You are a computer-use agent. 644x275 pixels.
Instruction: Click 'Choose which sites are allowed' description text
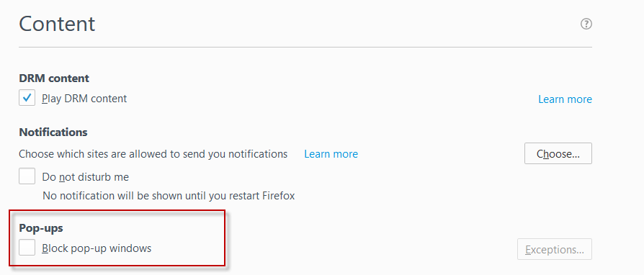pyautogui.click(x=153, y=154)
